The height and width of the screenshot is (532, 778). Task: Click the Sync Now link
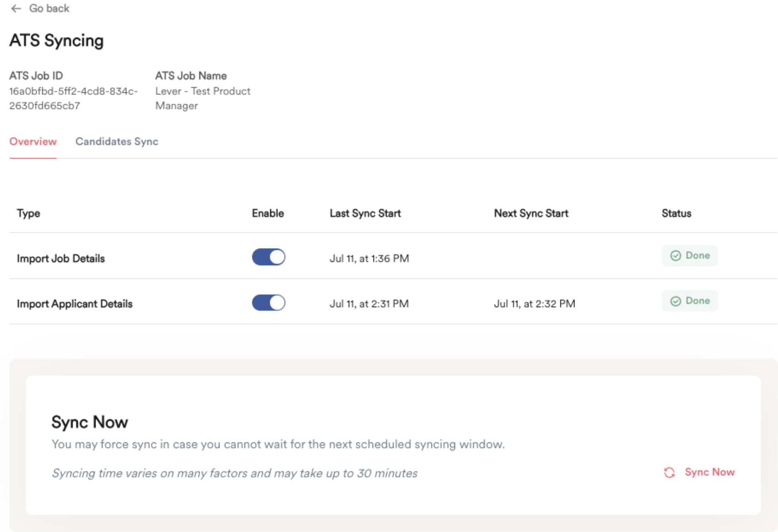[x=709, y=472]
